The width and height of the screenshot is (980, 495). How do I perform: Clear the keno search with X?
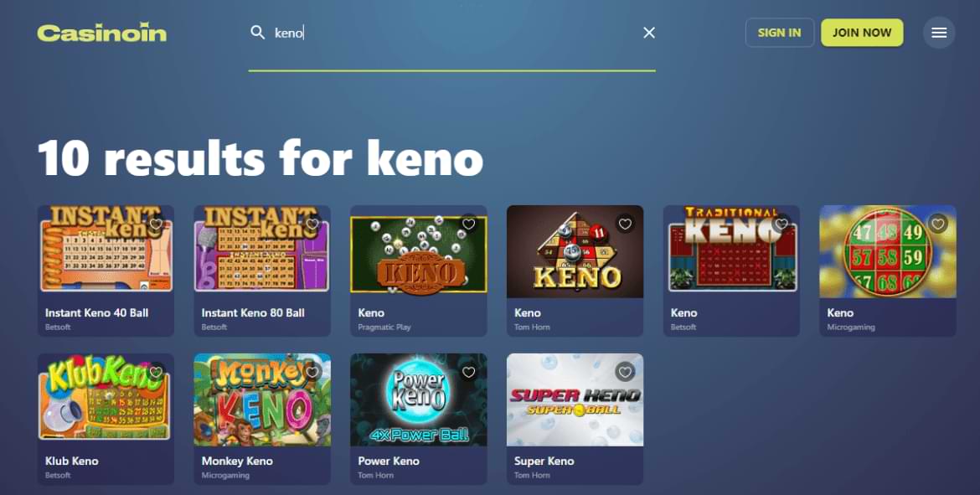(x=649, y=33)
